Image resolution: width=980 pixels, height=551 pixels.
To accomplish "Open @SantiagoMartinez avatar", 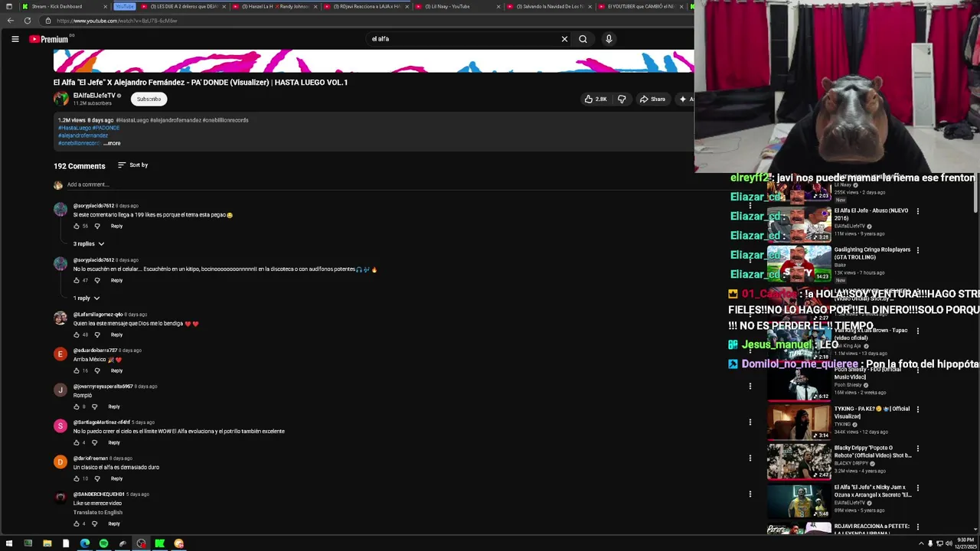I will [60, 426].
